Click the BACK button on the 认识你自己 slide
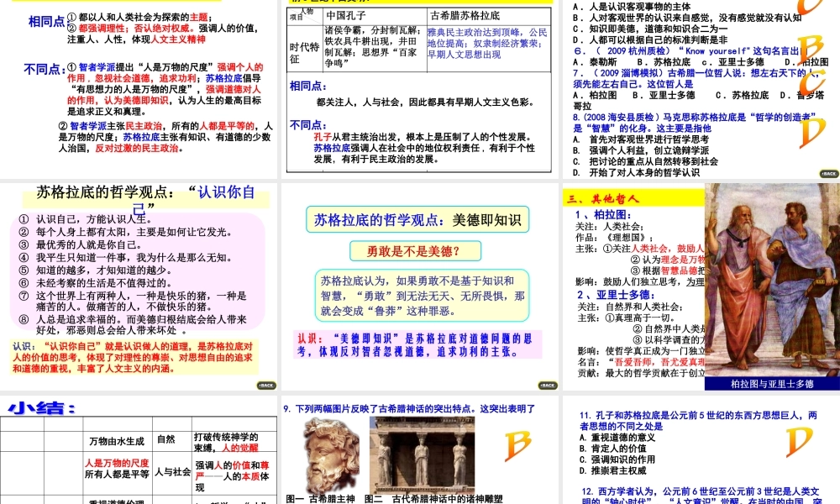The height and width of the screenshot is (504, 840). point(266,385)
